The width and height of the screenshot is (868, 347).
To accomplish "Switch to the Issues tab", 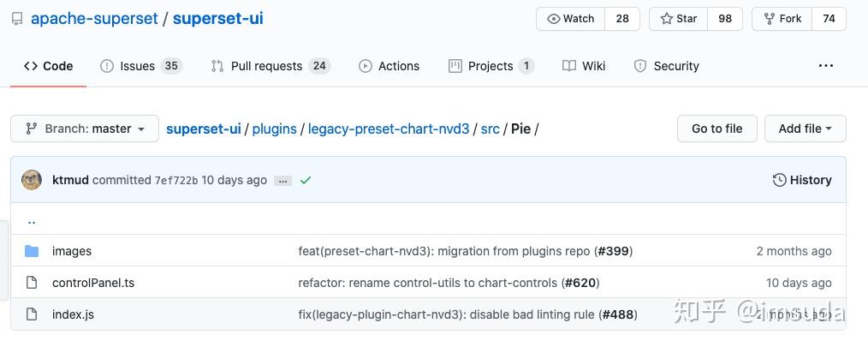I will click(141, 66).
